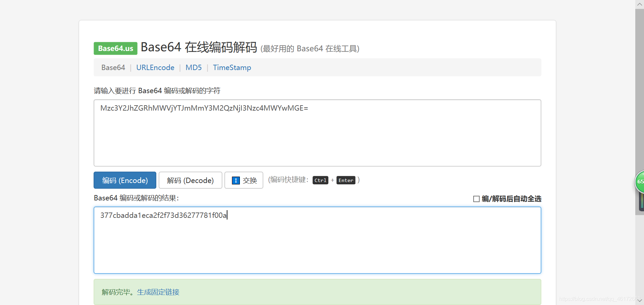The image size is (644, 305).
Task: Click the scrollbar down arrow
Action: pyautogui.click(x=640, y=301)
